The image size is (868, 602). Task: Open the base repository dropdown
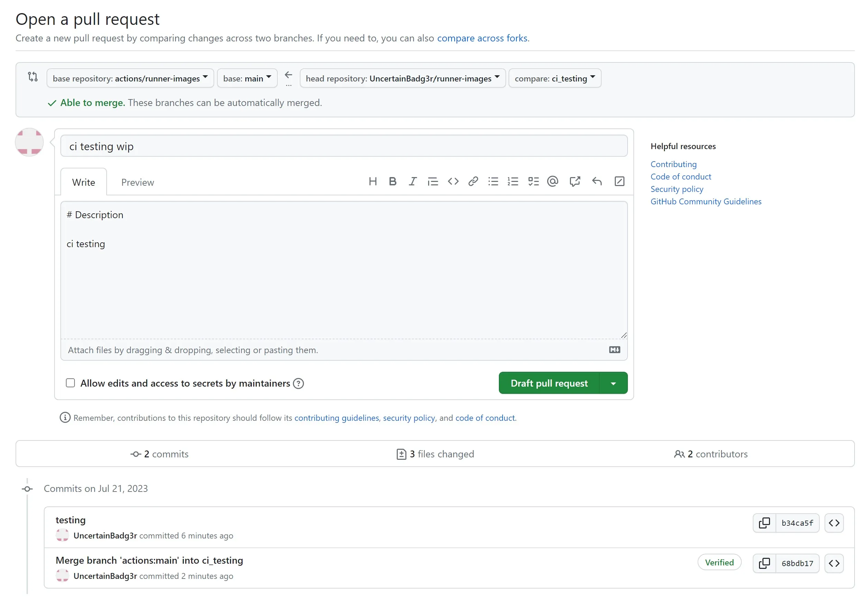(130, 78)
